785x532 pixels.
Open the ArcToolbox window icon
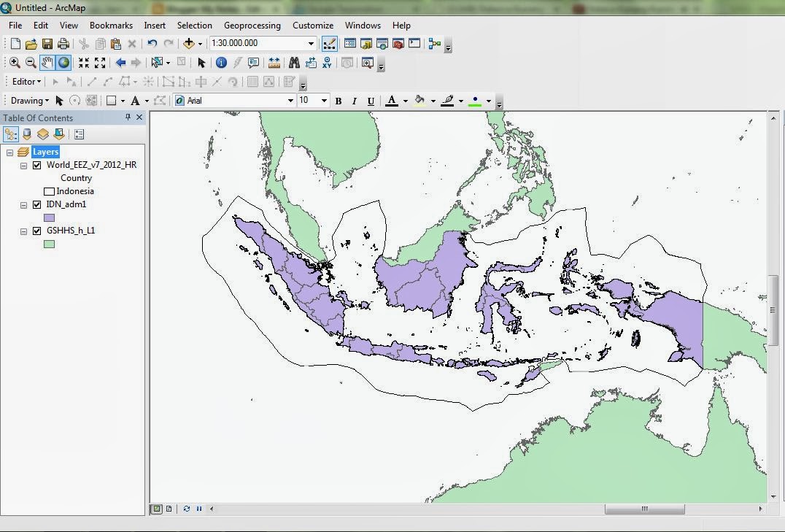tap(397, 43)
